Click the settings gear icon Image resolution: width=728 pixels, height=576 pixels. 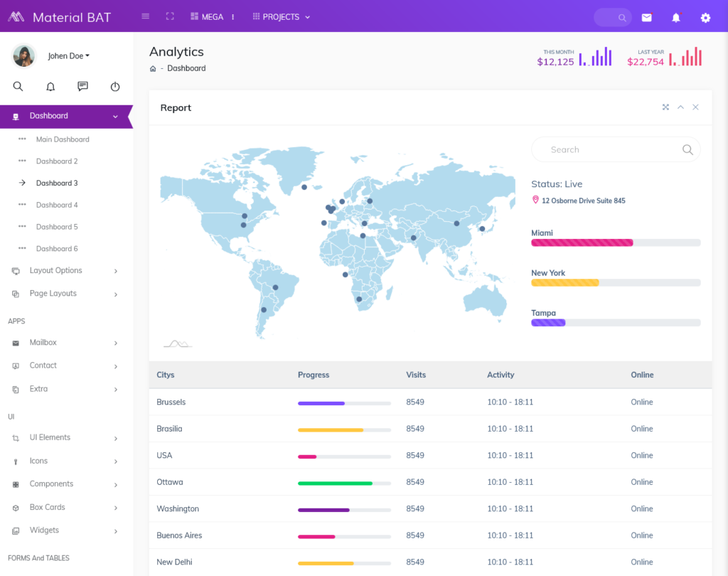click(705, 16)
